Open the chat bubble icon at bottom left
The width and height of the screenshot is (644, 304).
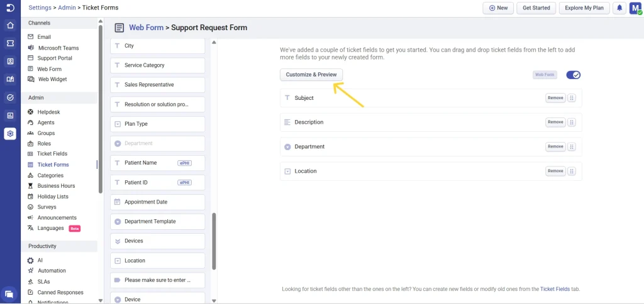[9, 294]
